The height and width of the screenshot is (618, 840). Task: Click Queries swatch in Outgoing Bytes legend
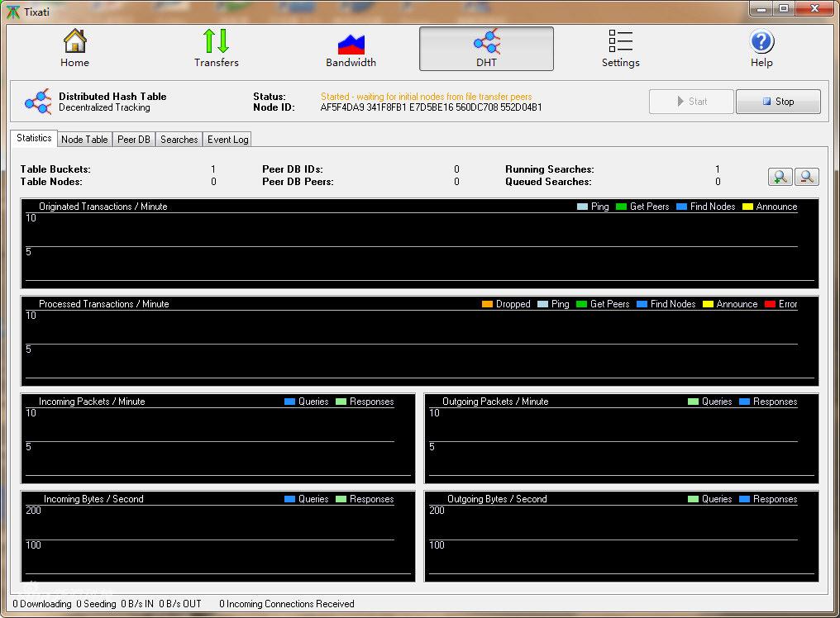click(693, 499)
